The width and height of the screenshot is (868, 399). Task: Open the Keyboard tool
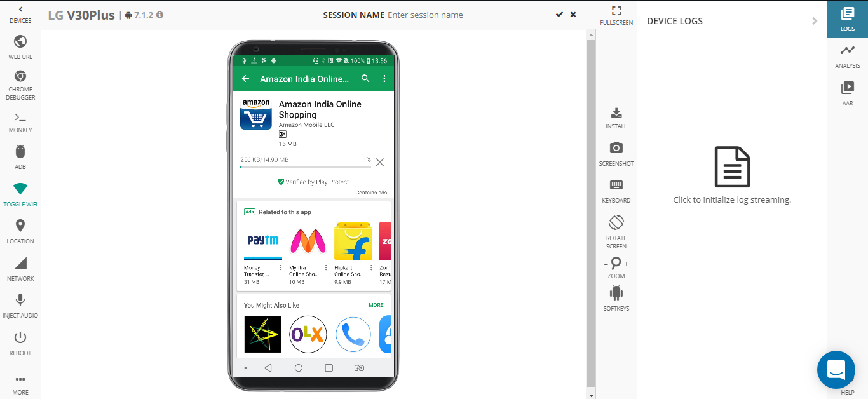tap(616, 191)
